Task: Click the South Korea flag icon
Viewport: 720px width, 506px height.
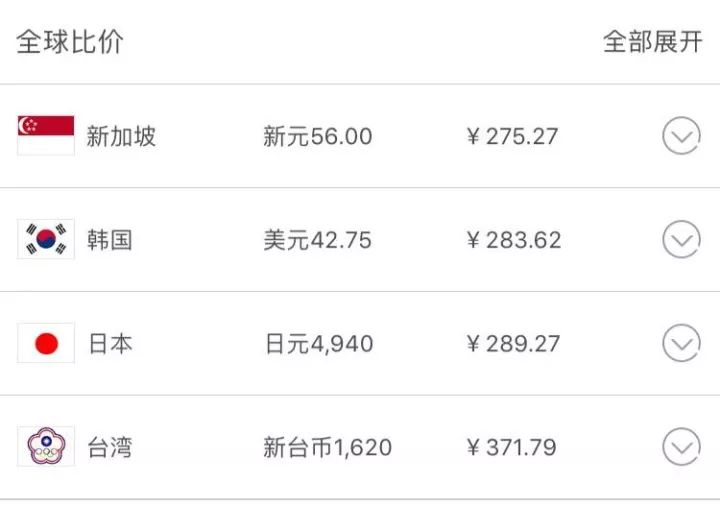Action: click(x=46, y=240)
